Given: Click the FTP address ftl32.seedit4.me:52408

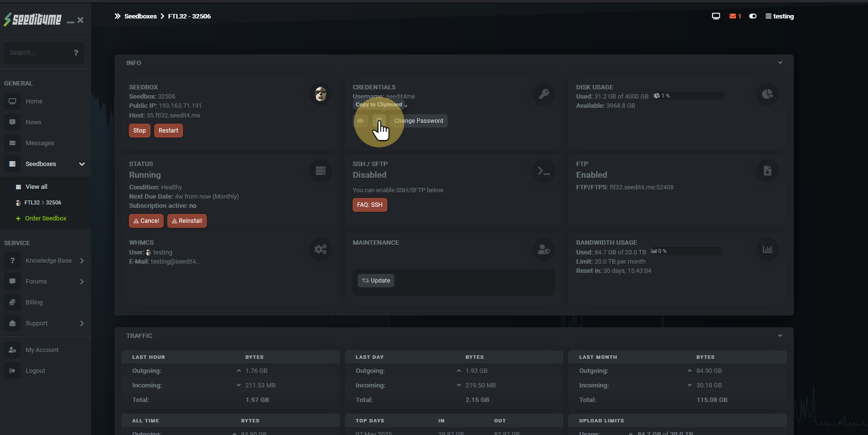Looking at the screenshot, I should point(641,187).
